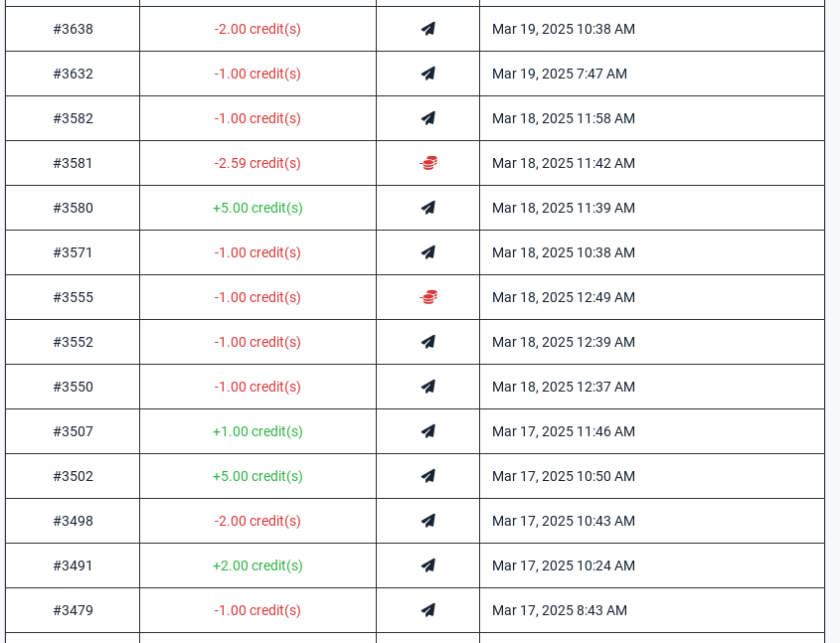840x643 pixels.
Task: Click the -2.59 credit(s) amount
Action: coord(257,163)
